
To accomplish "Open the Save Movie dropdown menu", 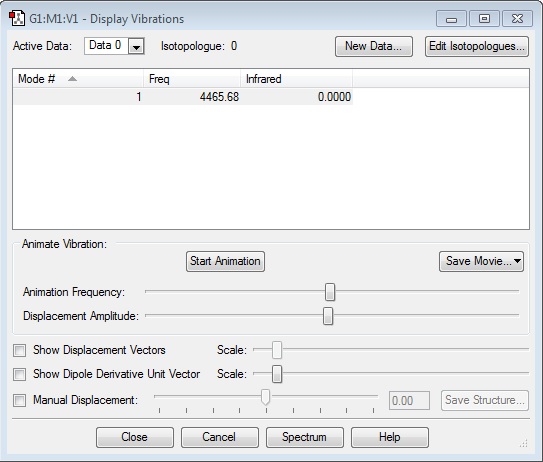I will pyautogui.click(x=481, y=261).
